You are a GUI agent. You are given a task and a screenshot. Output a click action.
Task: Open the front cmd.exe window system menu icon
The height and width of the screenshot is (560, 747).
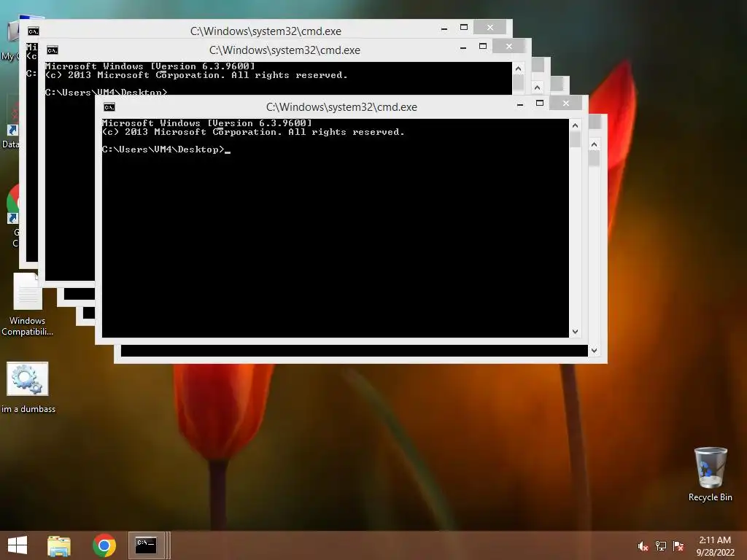pyautogui.click(x=109, y=107)
